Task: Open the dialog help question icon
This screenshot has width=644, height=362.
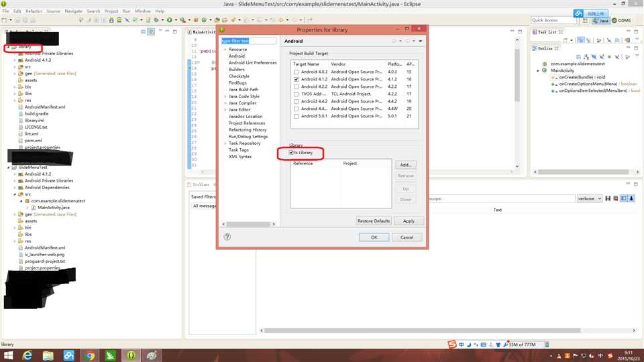Action: (x=227, y=237)
